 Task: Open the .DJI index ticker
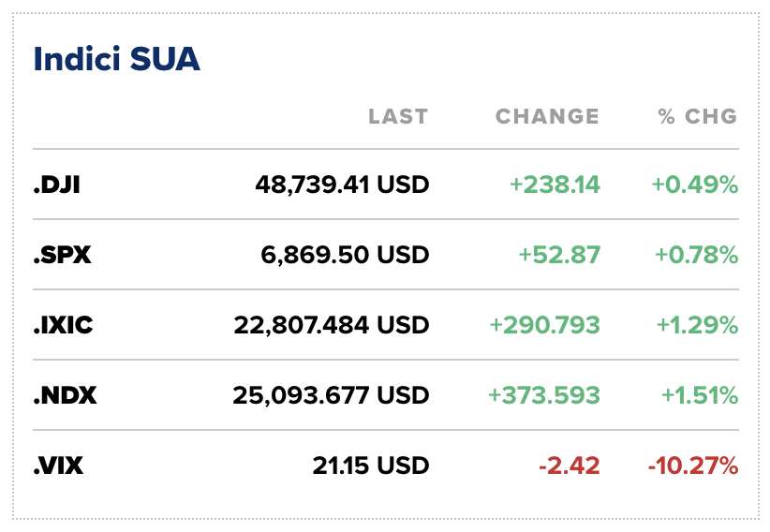[57, 185]
